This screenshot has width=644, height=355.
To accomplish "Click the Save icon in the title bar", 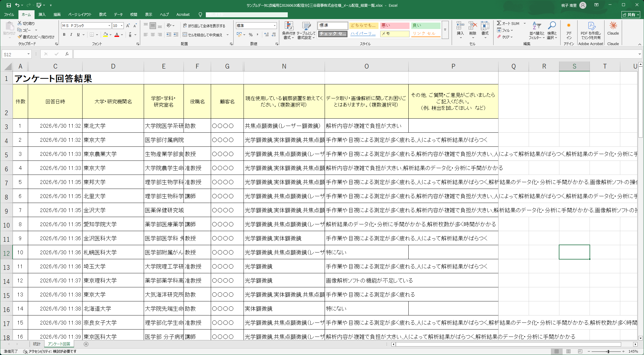I will click(x=9, y=5).
